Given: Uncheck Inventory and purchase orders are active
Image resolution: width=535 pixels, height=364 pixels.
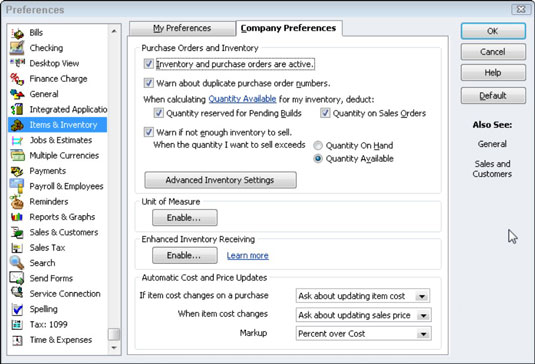Looking at the screenshot, I should click(x=149, y=64).
